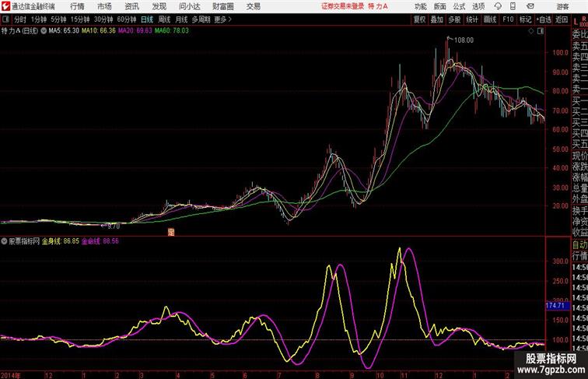The height and width of the screenshot is (379, 588).
Task: Click the 174.71 indicator value box
Action: point(557,306)
